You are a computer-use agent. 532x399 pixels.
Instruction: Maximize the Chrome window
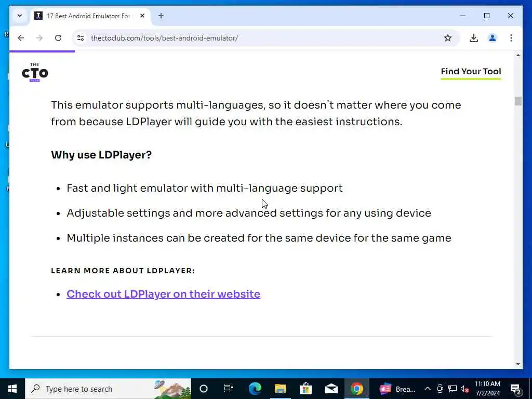(x=486, y=16)
